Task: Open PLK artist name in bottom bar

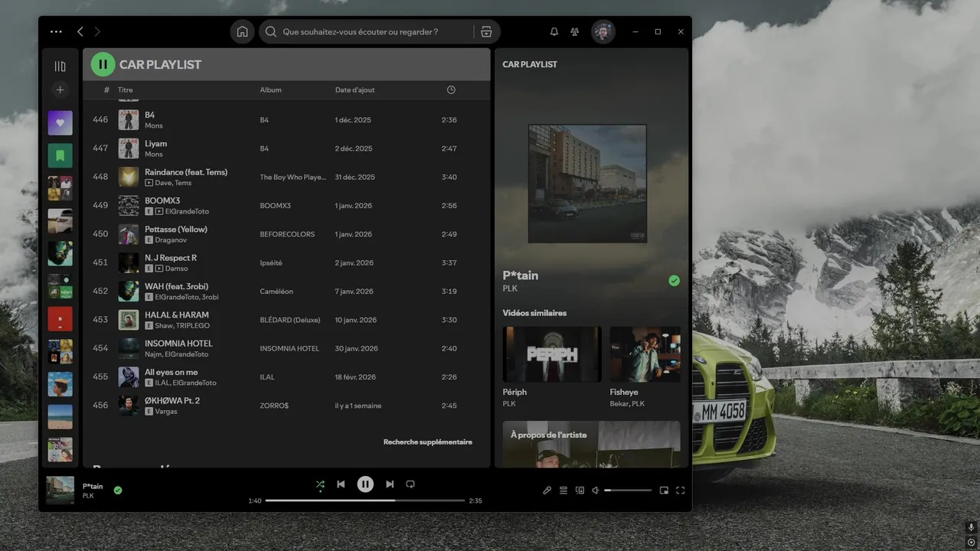Action: point(88,496)
